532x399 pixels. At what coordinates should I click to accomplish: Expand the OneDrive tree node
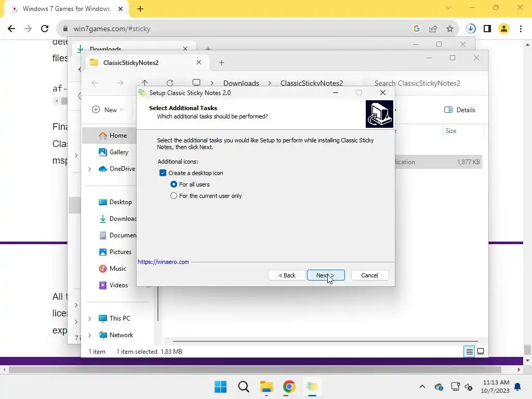pos(89,169)
